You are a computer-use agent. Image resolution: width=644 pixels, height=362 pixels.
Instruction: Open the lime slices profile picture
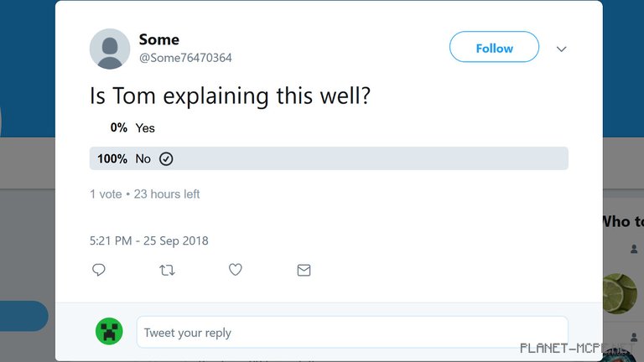pos(621,293)
